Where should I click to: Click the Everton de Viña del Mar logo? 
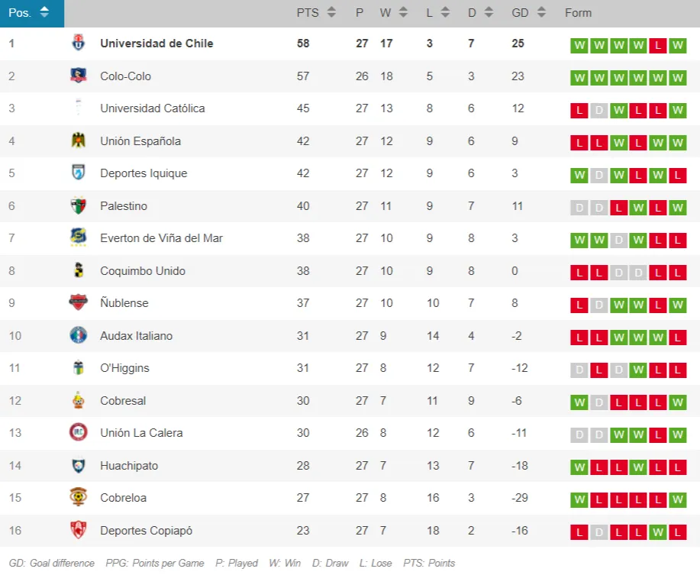click(x=78, y=237)
